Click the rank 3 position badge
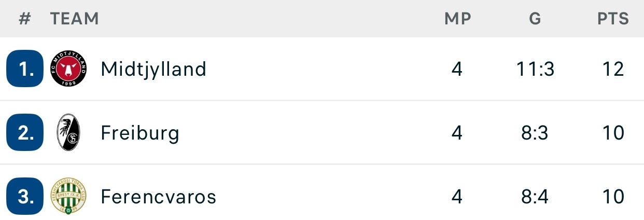This screenshot has height=220, width=644. [x=24, y=197]
